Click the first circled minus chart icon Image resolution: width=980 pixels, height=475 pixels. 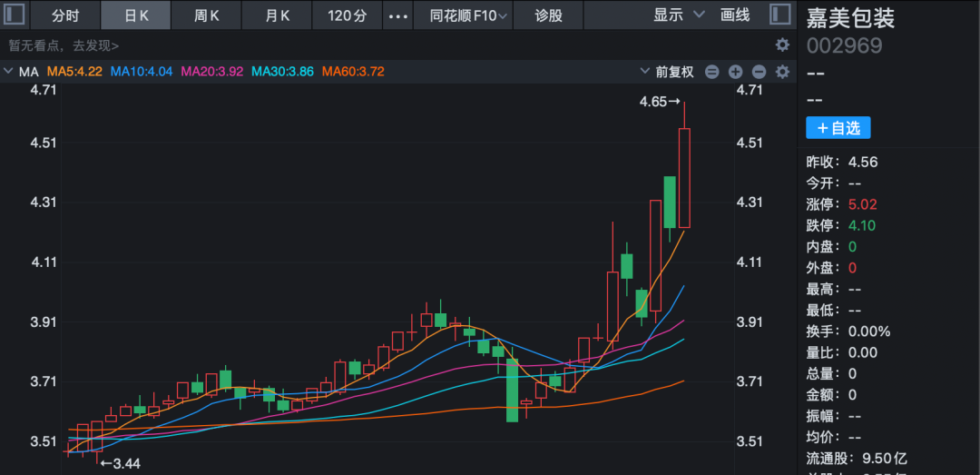712,72
